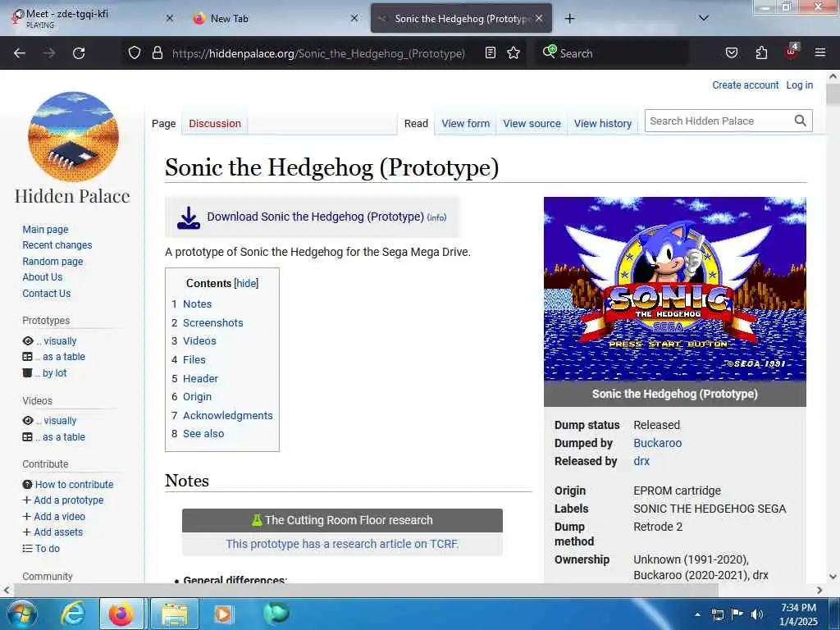
Task: Click the Hidden Palace logo image
Action: tap(73, 137)
